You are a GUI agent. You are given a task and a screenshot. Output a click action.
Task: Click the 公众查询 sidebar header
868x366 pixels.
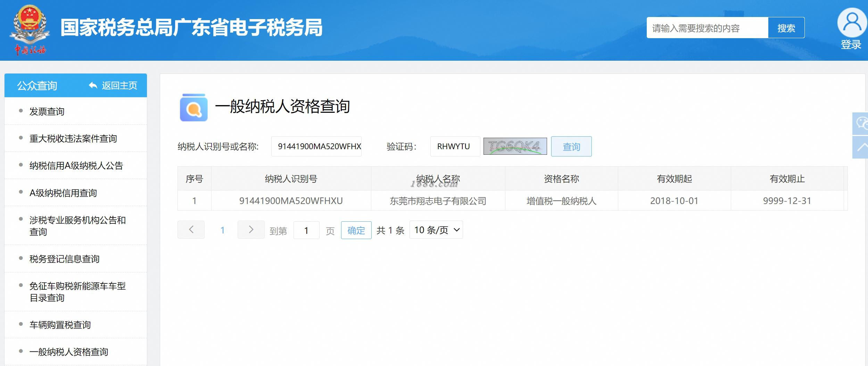pyautogui.click(x=37, y=86)
